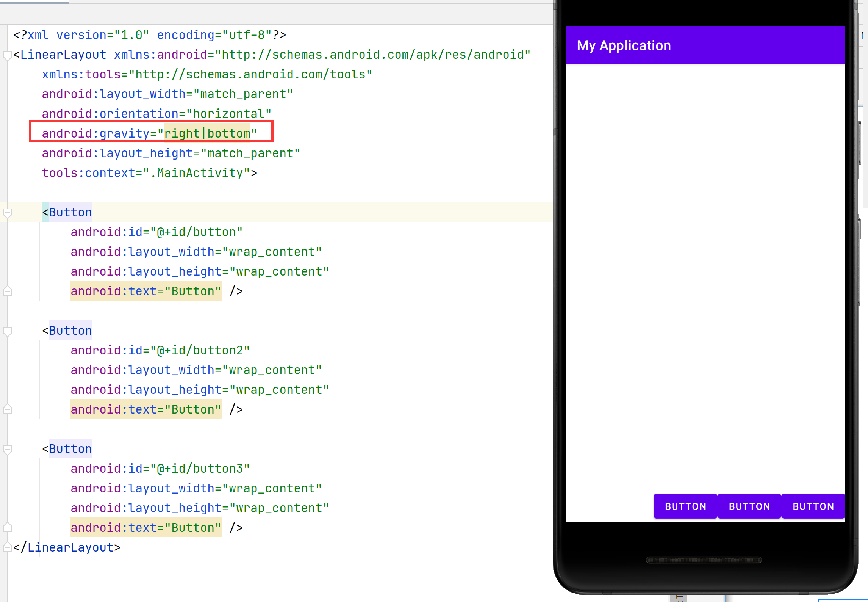This screenshot has width=868, height=602.
Task: Collapse the button2 element fold marker
Action: click(7, 331)
